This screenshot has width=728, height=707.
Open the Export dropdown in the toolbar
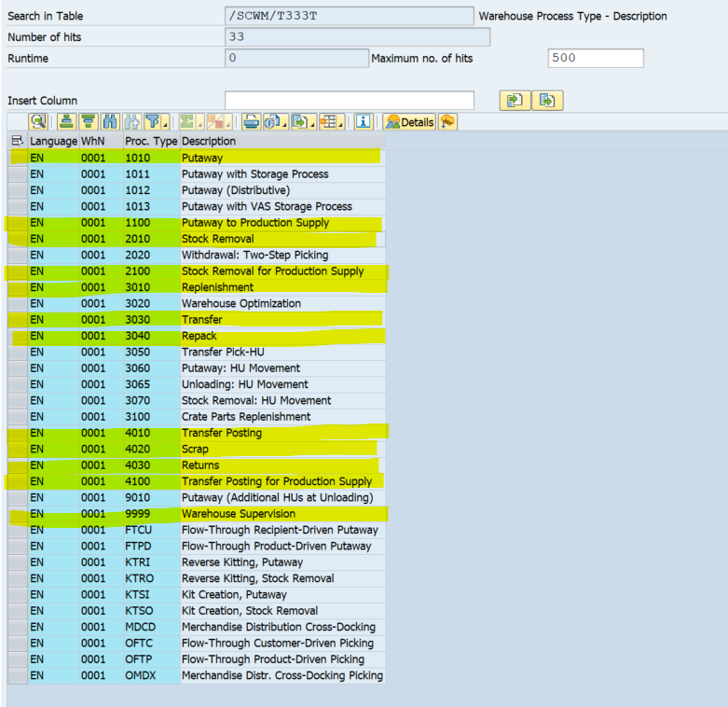tap(304, 122)
